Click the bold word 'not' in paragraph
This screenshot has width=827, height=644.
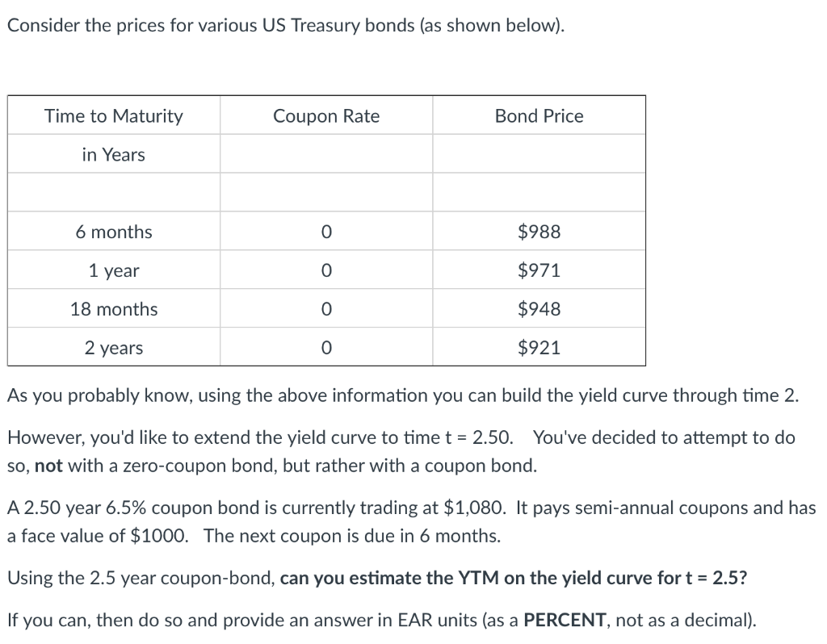[48, 466]
